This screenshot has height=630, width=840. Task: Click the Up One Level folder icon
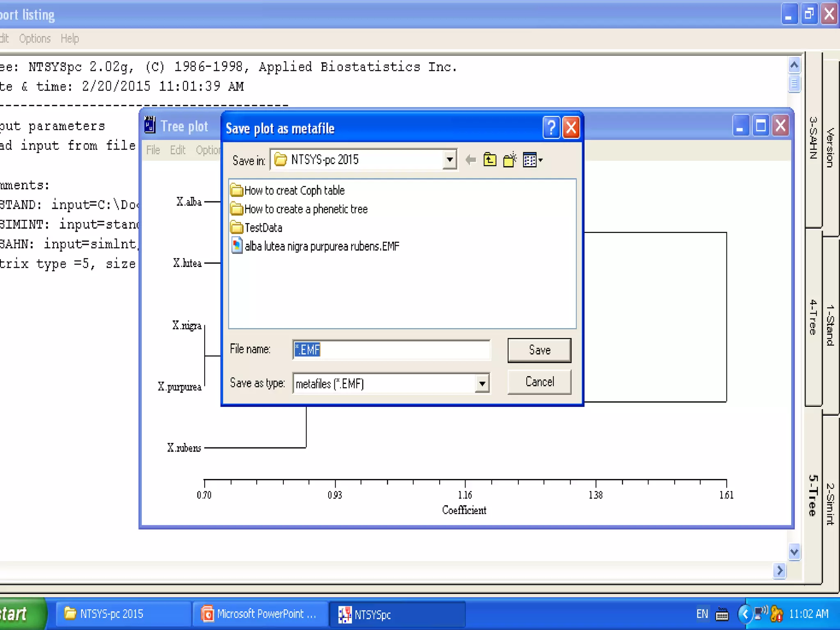[490, 160]
